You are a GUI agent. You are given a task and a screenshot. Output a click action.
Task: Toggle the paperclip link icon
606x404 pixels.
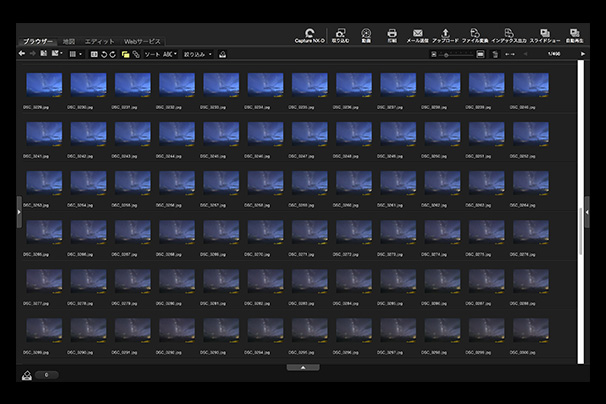[135, 53]
